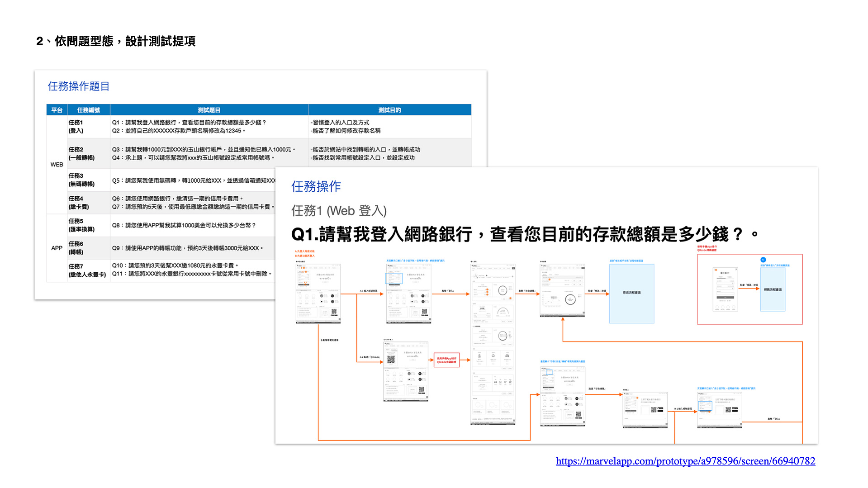Image resolution: width=868 pixels, height=488 pixels.
Task: Click '能否找到常用帳號設定入口' purpose text
Action: click(x=363, y=158)
